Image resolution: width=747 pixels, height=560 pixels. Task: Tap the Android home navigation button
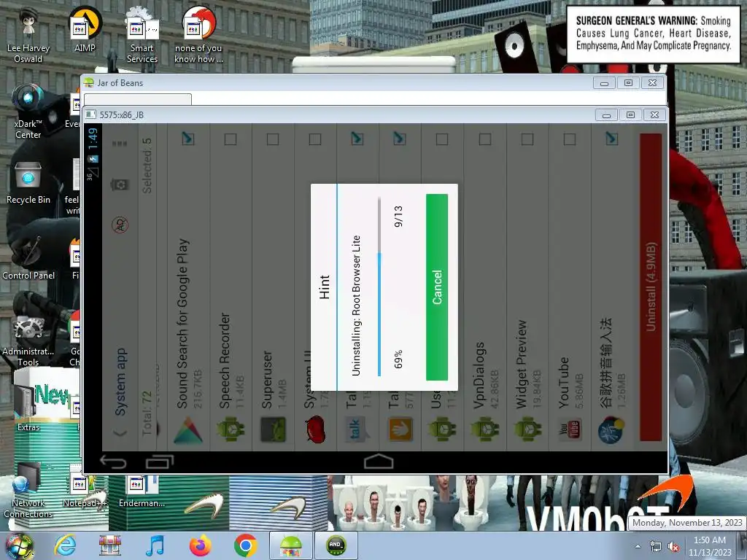[379, 462]
